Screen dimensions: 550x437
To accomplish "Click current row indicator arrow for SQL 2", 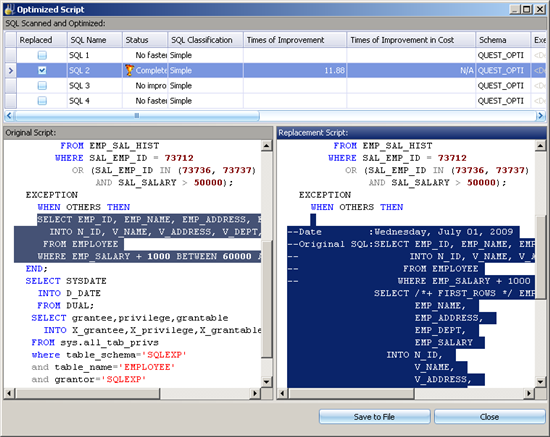I will pyautogui.click(x=11, y=70).
